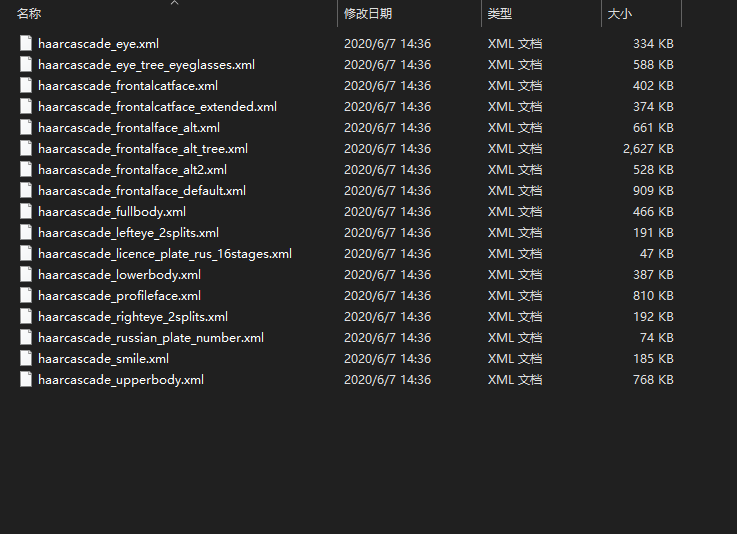Click the file icon of haarcascade_smile.xml

point(26,358)
